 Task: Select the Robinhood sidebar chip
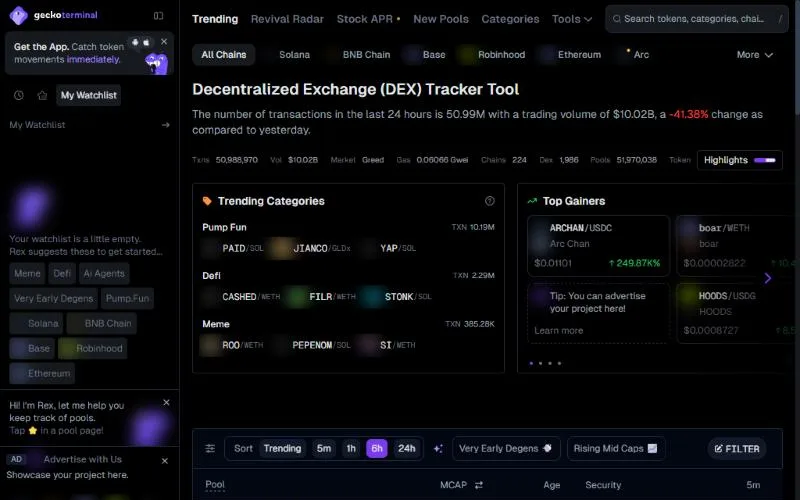[x=92, y=348]
